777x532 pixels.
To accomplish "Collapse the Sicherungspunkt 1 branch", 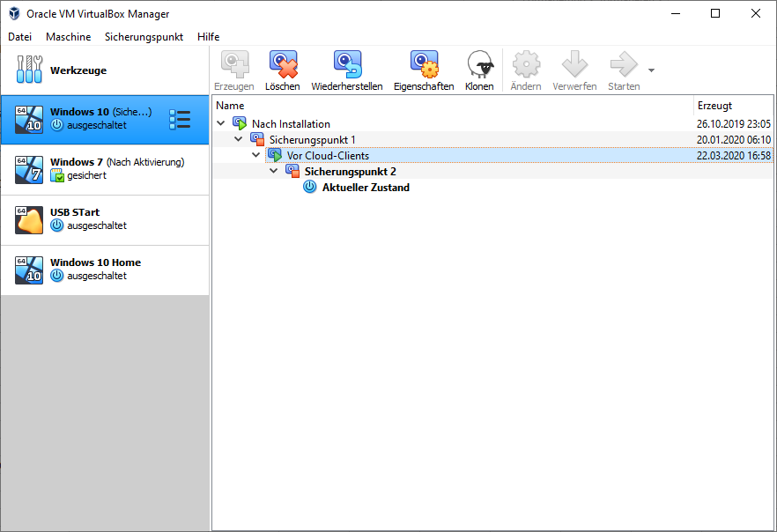I will pyautogui.click(x=239, y=139).
